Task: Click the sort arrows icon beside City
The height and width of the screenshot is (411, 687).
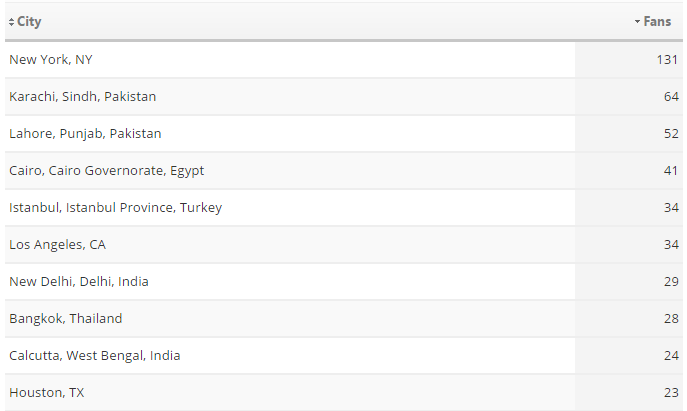Action: coord(11,22)
